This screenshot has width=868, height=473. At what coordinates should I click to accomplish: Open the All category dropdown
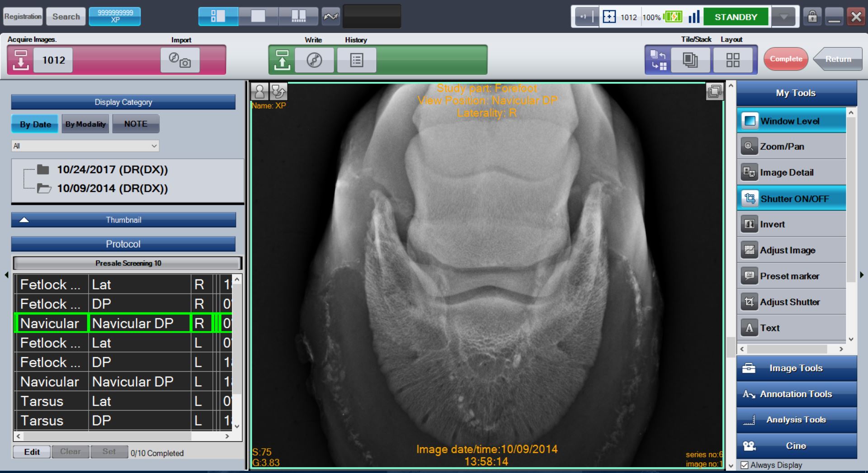click(85, 146)
